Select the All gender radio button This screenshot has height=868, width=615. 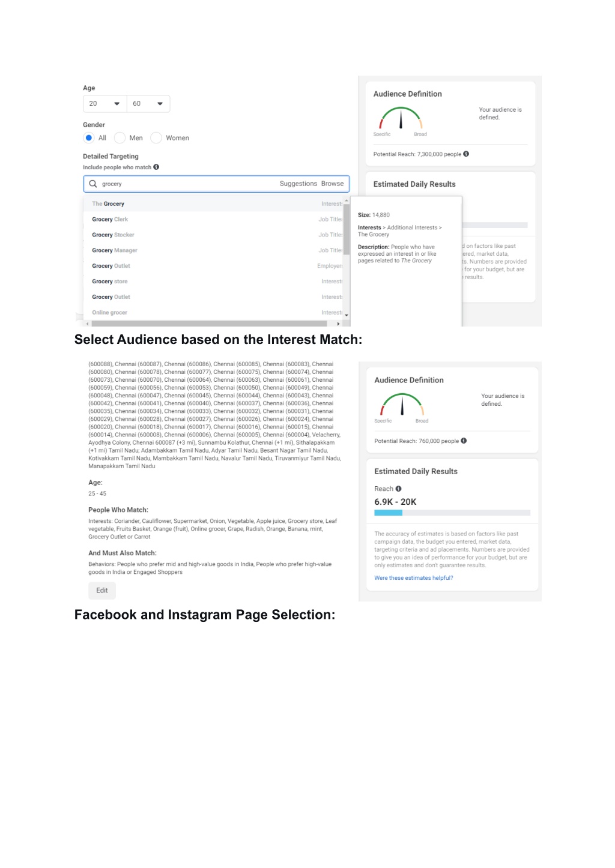[89, 138]
